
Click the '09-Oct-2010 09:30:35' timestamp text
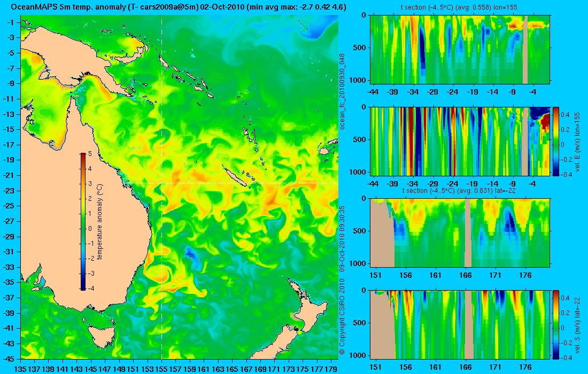[342, 238]
